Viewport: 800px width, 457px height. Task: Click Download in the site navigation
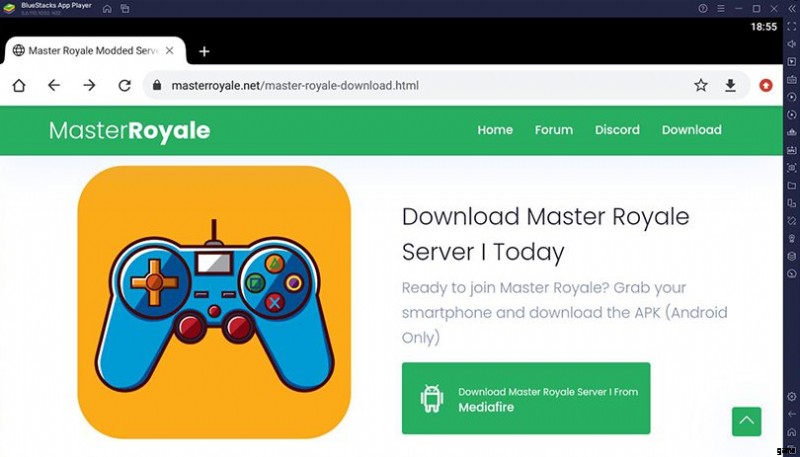coord(691,130)
